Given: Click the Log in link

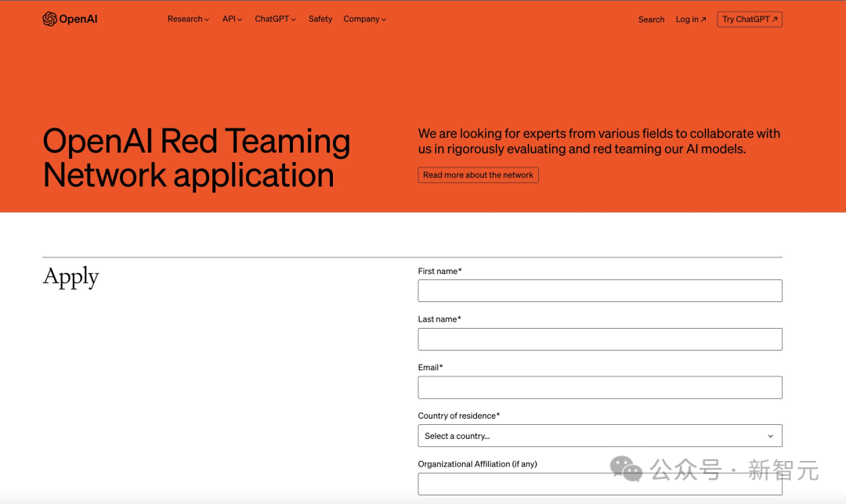Looking at the screenshot, I should pos(687,20).
